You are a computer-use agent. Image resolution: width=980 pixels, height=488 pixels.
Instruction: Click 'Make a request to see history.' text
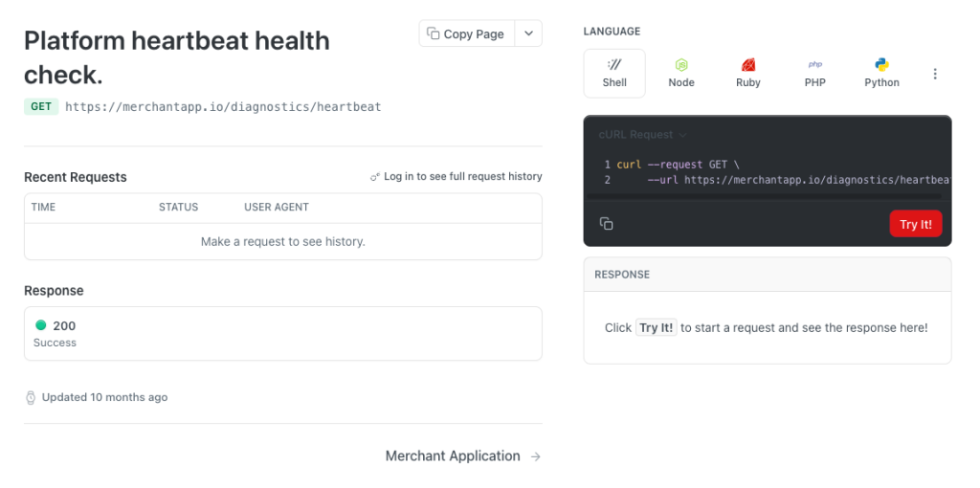coord(283,241)
